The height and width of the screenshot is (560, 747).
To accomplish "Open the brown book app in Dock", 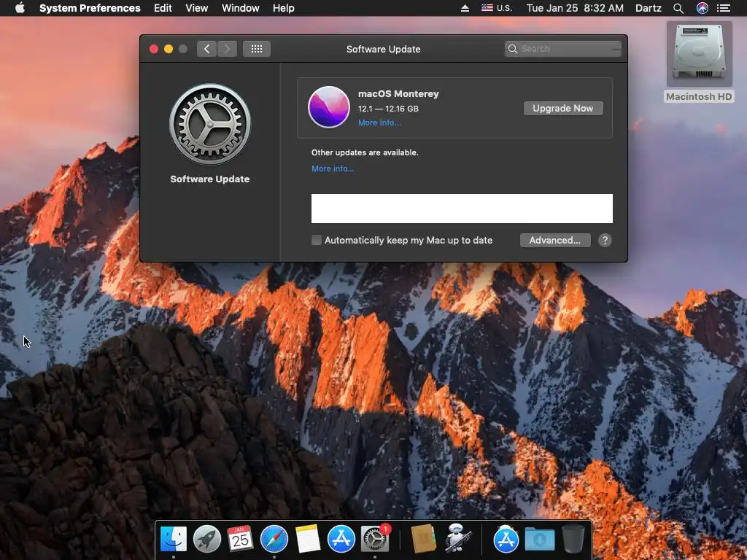I will click(x=423, y=539).
